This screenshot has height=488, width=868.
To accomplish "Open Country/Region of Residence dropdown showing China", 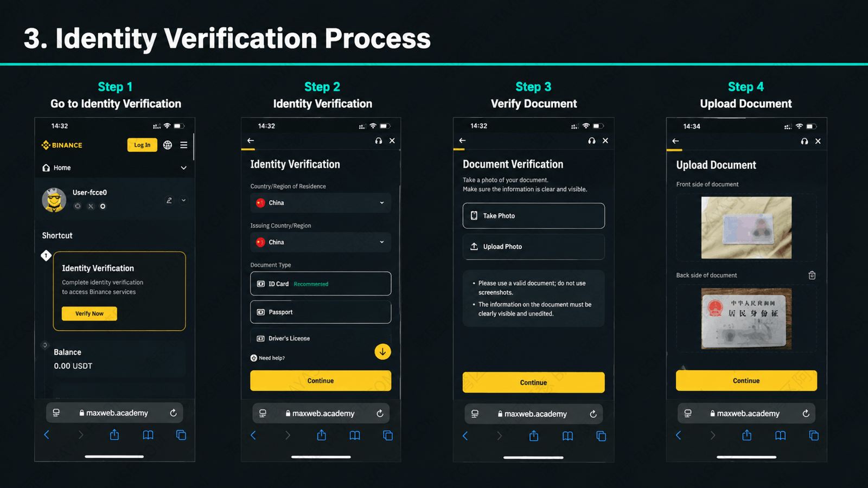I will click(x=321, y=203).
